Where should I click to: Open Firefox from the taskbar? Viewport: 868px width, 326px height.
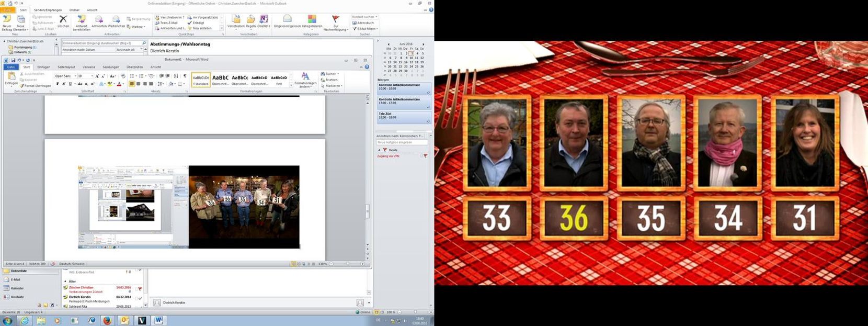click(107, 320)
